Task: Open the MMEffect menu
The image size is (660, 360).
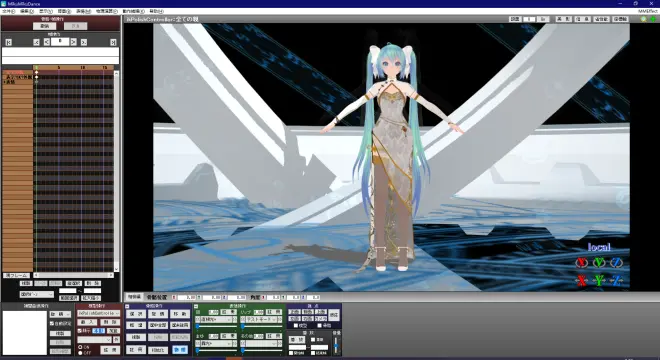Action: (647, 11)
